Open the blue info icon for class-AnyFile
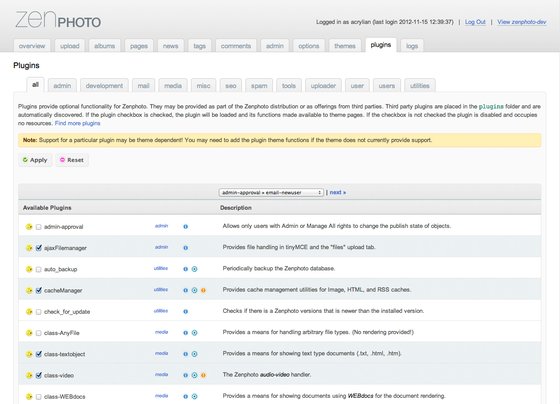 point(185,333)
